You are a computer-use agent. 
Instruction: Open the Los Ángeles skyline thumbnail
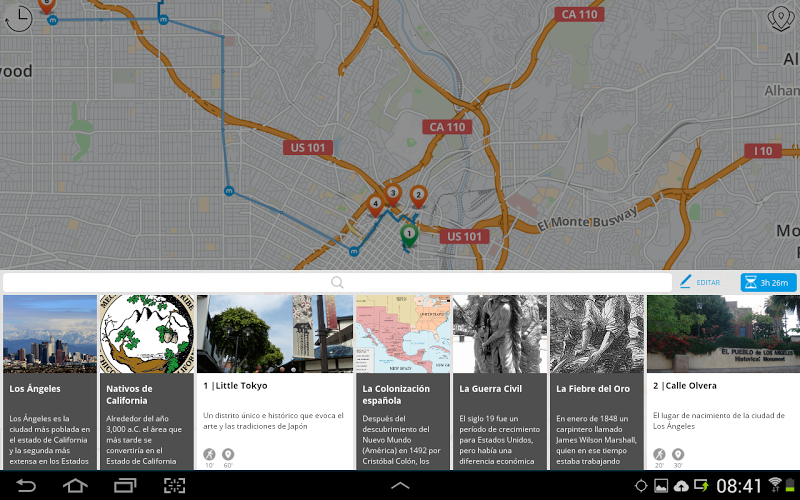tap(50, 334)
